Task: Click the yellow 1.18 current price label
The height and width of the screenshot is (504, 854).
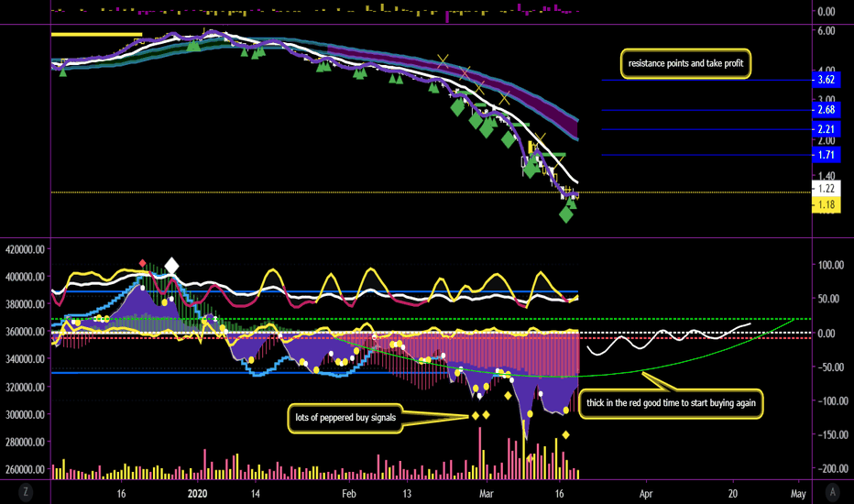Action: pyautogui.click(x=827, y=205)
